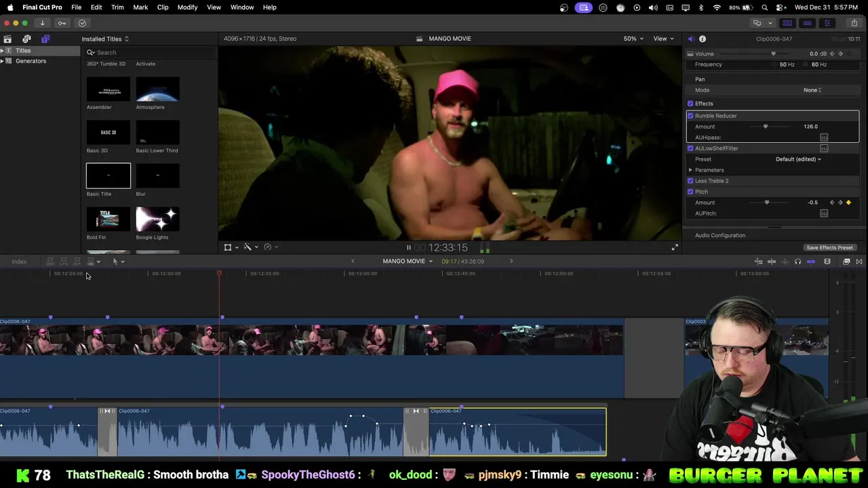Click the Share export icon
This screenshot has width=868, height=488.
(x=854, y=23)
